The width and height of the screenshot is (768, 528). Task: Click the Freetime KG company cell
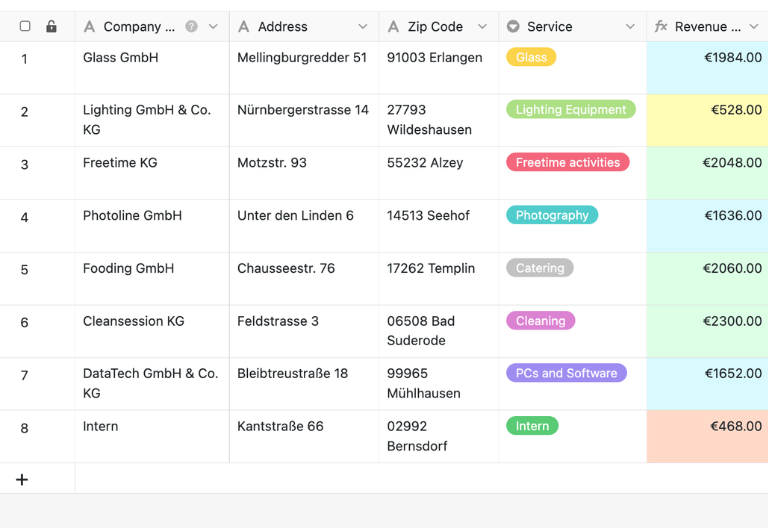pos(152,173)
